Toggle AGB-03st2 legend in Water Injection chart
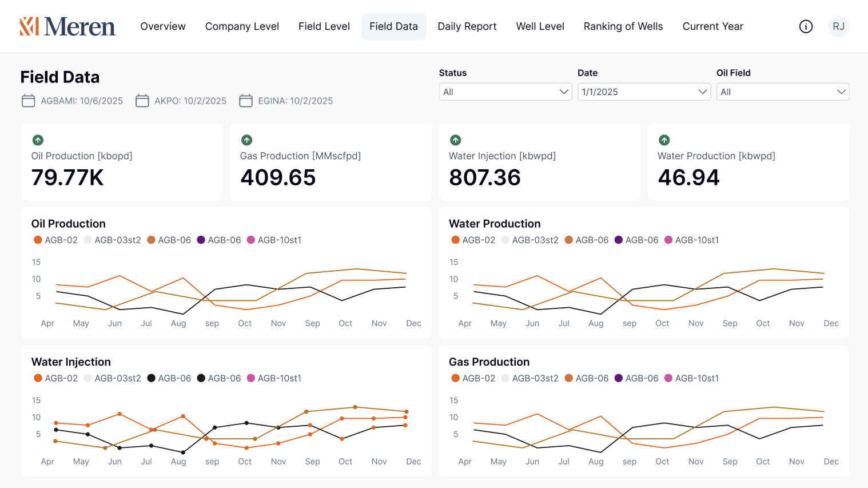 (112, 378)
